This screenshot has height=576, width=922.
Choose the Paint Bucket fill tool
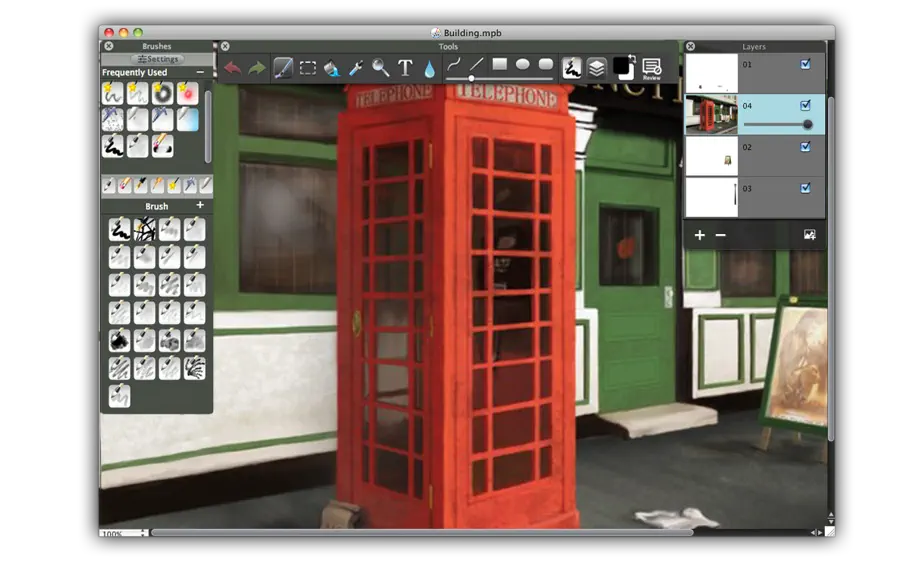click(x=332, y=68)
